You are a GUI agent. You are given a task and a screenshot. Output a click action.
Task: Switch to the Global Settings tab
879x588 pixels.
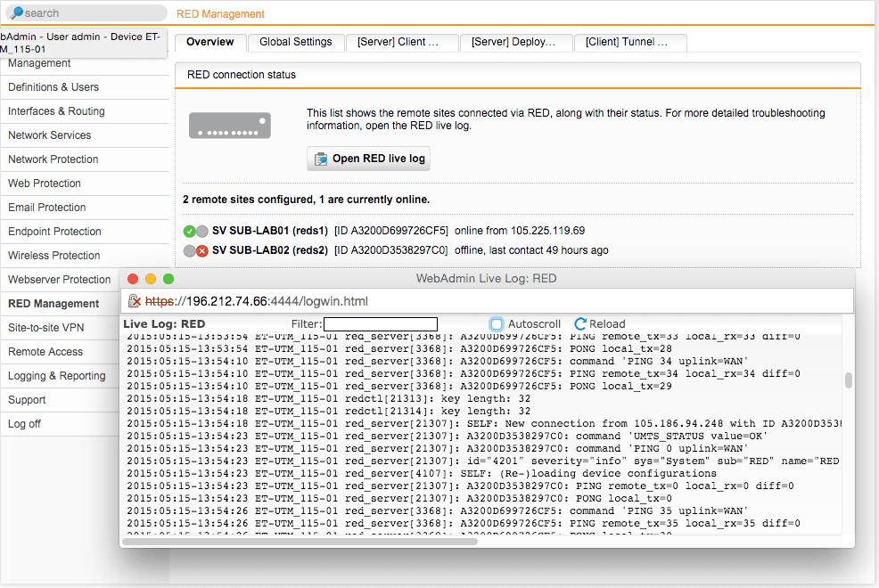pyautogui.click(x=295, y=42)
